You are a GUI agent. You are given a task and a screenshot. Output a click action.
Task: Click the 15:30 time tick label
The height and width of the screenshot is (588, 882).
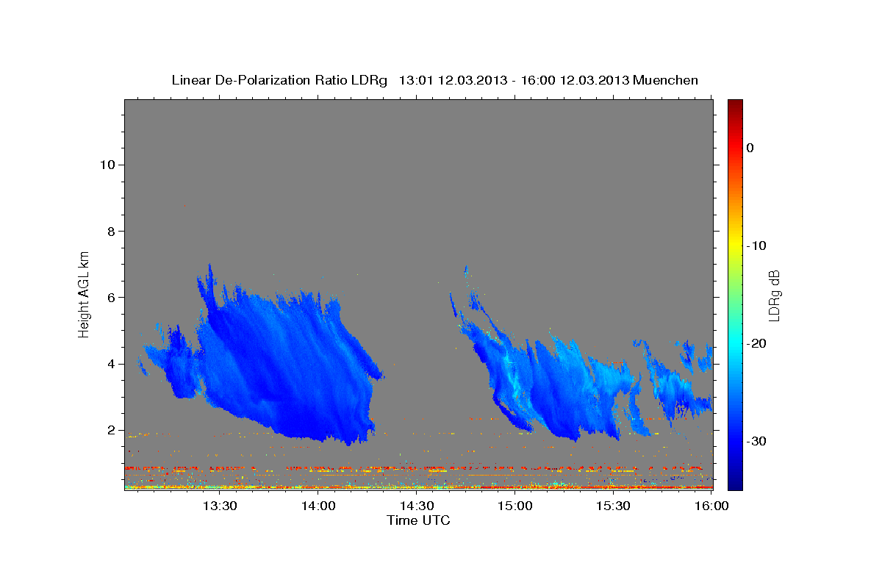[x=613, y=506]
